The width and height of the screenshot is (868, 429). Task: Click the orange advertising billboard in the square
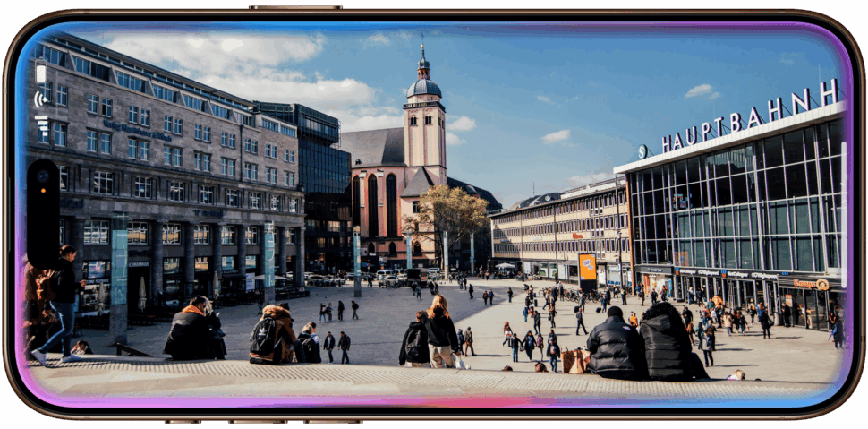(587, 266)
